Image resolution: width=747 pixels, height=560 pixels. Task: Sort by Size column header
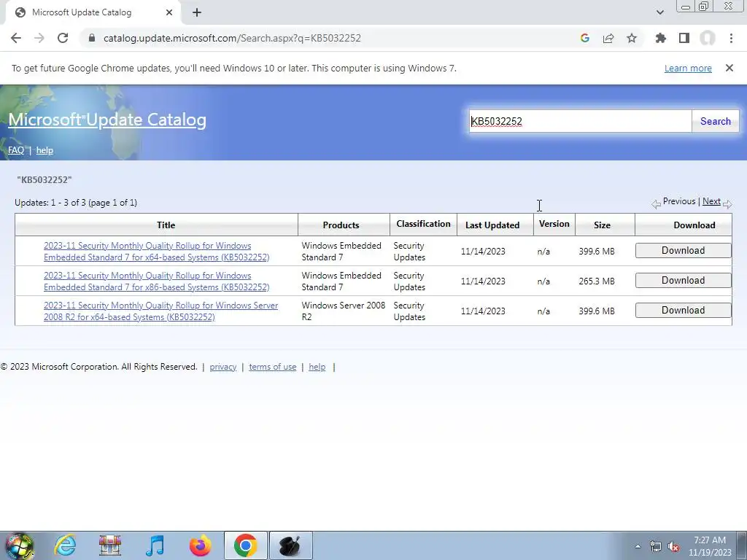(602, 225)
